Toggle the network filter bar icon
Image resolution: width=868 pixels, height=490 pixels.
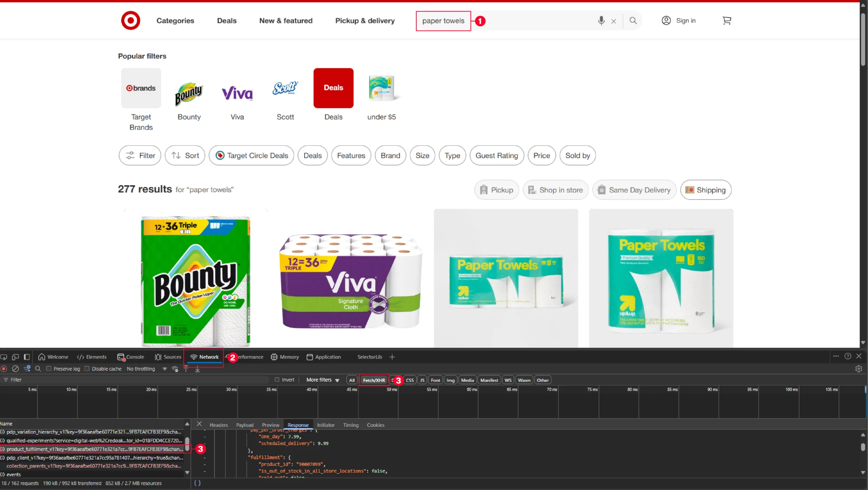(x=27, y=369)
